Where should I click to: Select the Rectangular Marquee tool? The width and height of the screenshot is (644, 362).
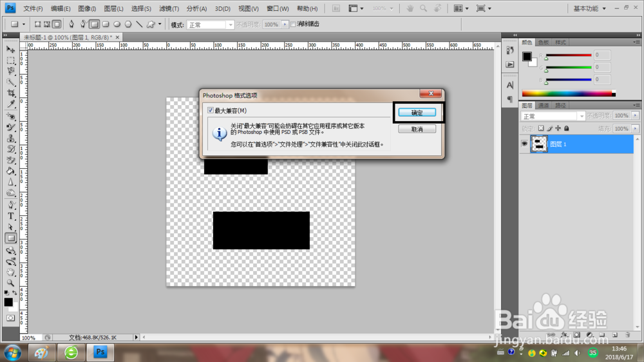[11, 61]
